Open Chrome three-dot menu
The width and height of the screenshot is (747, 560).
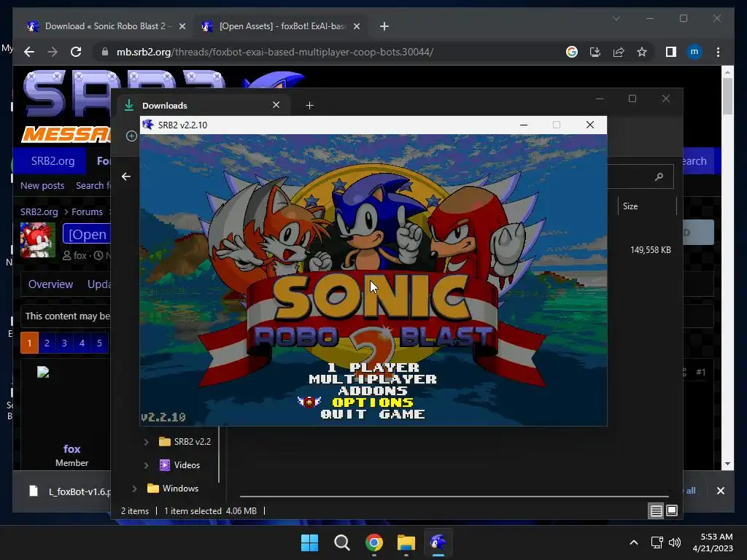click(x=718, y=52)
